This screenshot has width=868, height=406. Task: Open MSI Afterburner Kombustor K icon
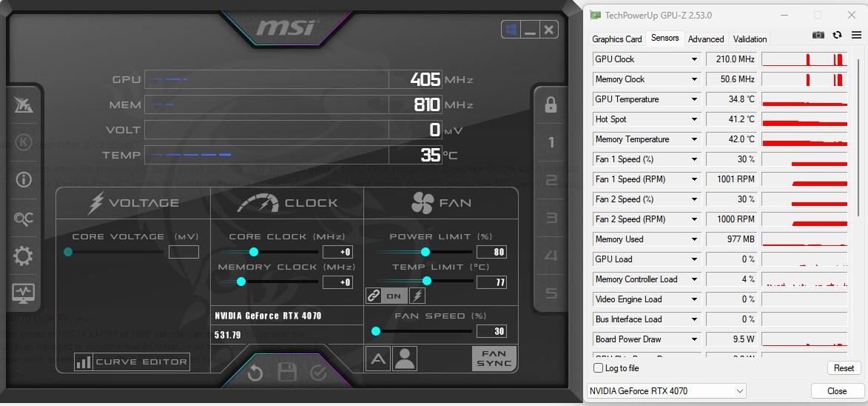pyautogui.click(x=23, y=142)
